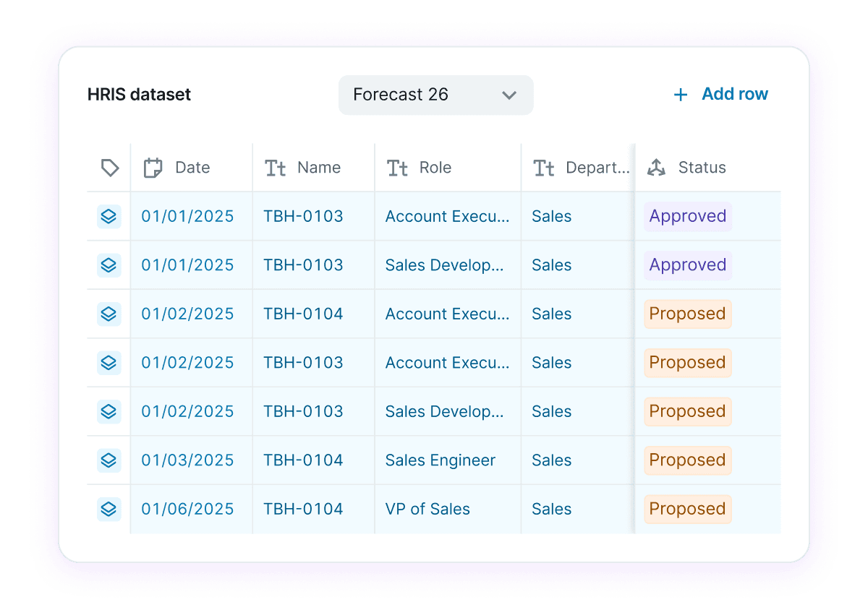The height and width of the screenshot is (610, 868).
Task: Click the Add row button
Action: 734,94
